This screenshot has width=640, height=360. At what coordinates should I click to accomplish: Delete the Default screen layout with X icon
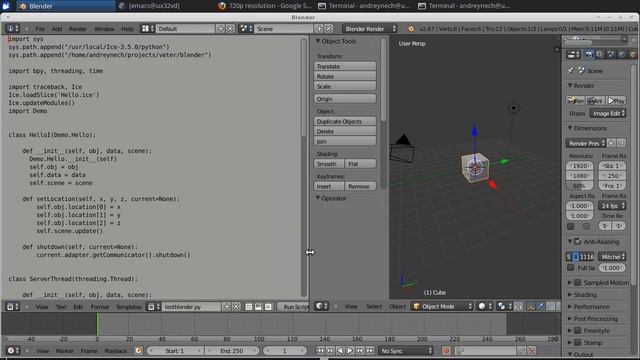pyautogui.click(x=230, y=29)
